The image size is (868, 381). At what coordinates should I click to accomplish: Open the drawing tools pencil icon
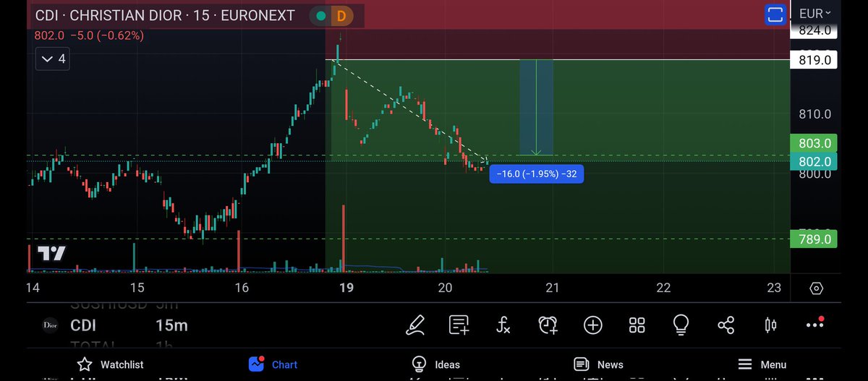414,325
